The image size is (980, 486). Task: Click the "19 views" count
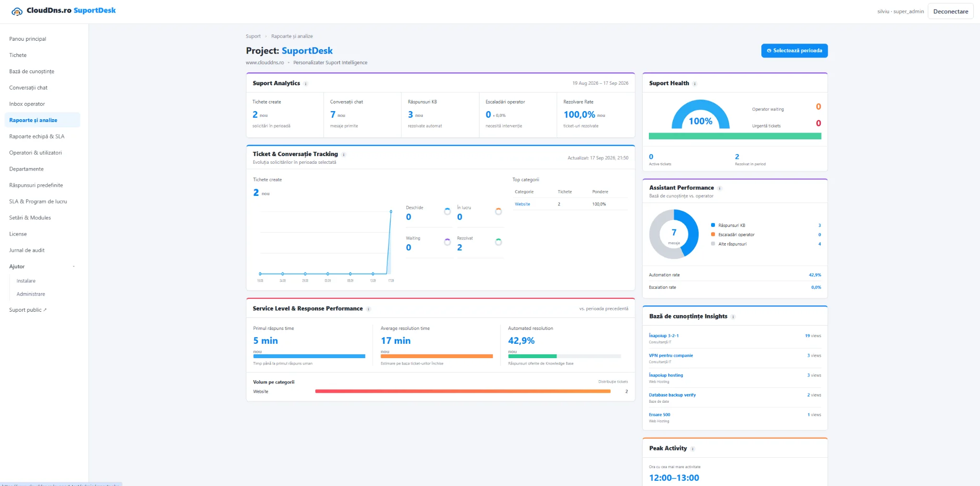tap(813, 336)
